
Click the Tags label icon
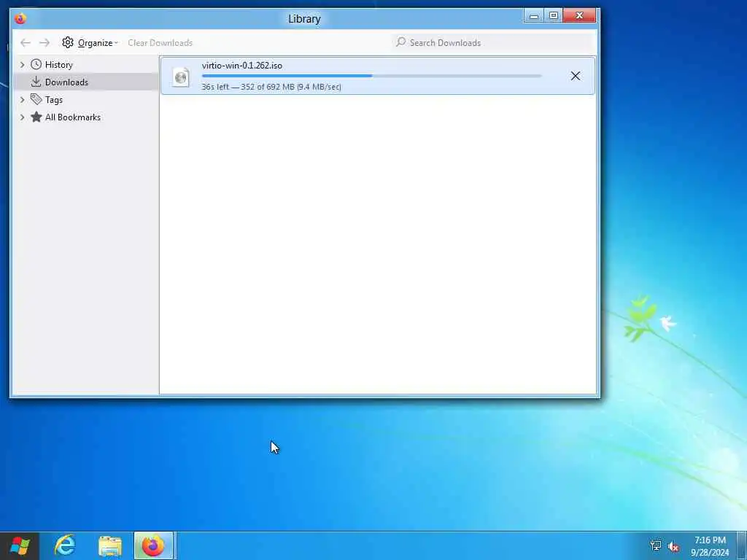(x=36, y=99)
